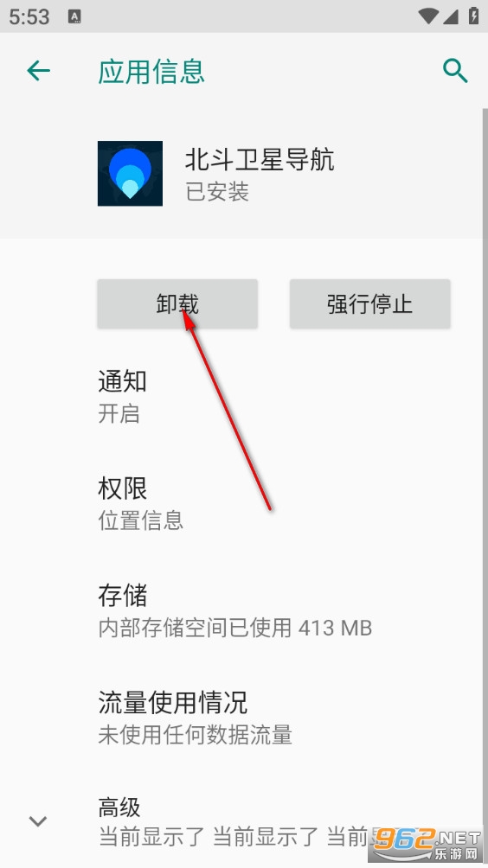Image resolution: width=488 pixels, height=868 pixels.
Task: Tap the 5:53 clock in status bar
Action: click(29, 16)
